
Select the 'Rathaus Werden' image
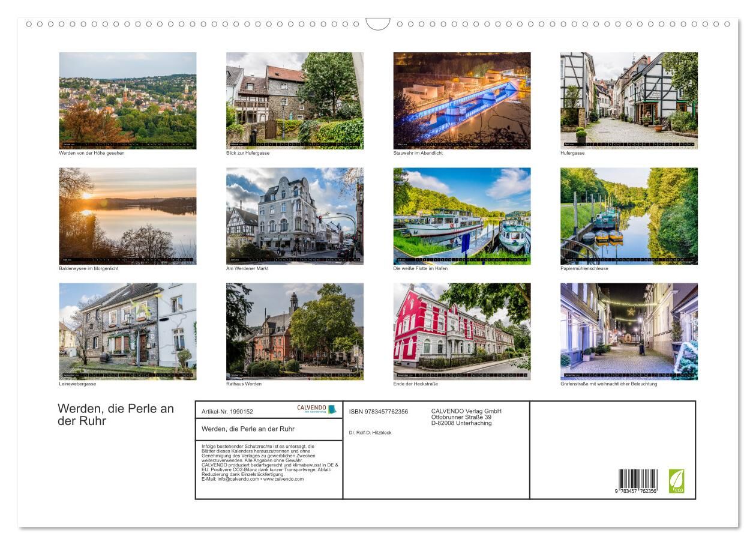click(295, 331)
